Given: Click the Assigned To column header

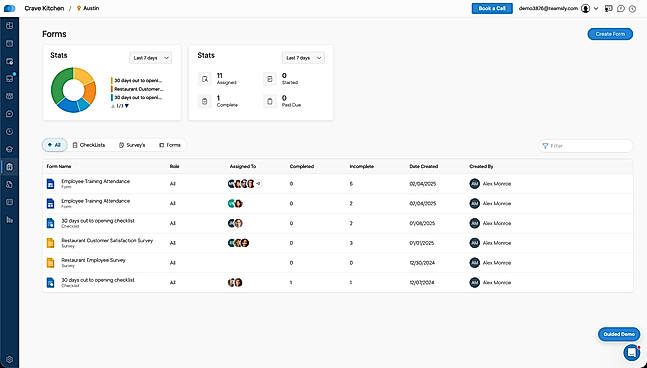Looking at the screenshot, I should [x=243, y=166].
